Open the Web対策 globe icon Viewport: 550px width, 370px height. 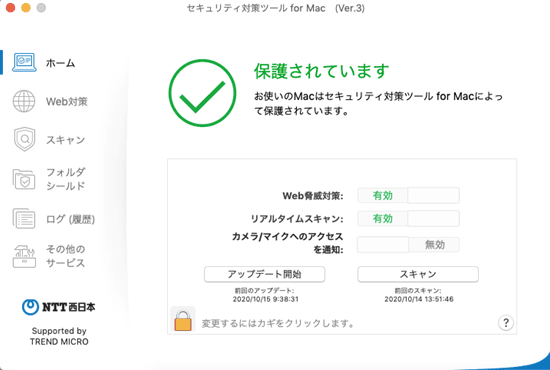click(x=24, y=101)
